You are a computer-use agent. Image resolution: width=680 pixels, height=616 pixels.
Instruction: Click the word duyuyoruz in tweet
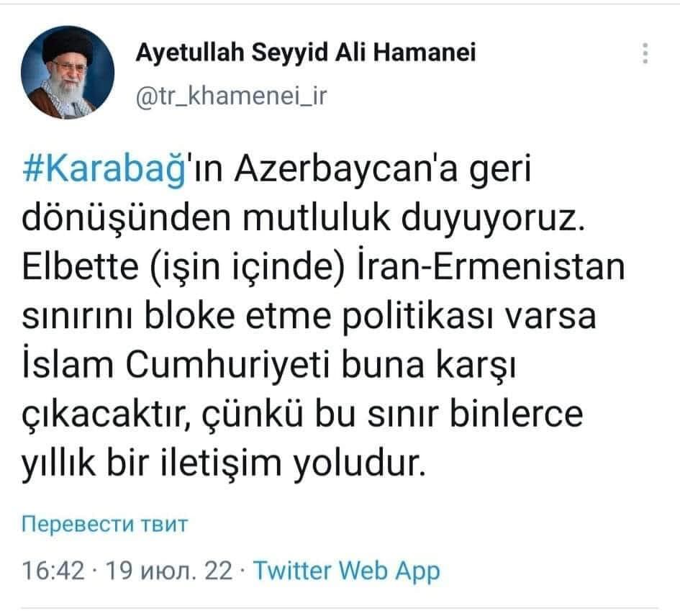tap(493, 218)
